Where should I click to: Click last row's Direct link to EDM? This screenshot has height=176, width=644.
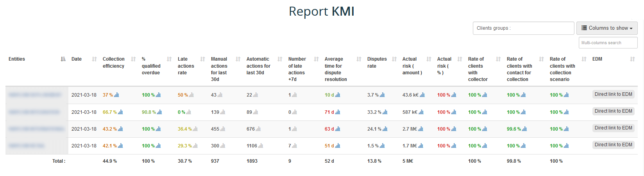pyautogui.click(x=613, y=145)
